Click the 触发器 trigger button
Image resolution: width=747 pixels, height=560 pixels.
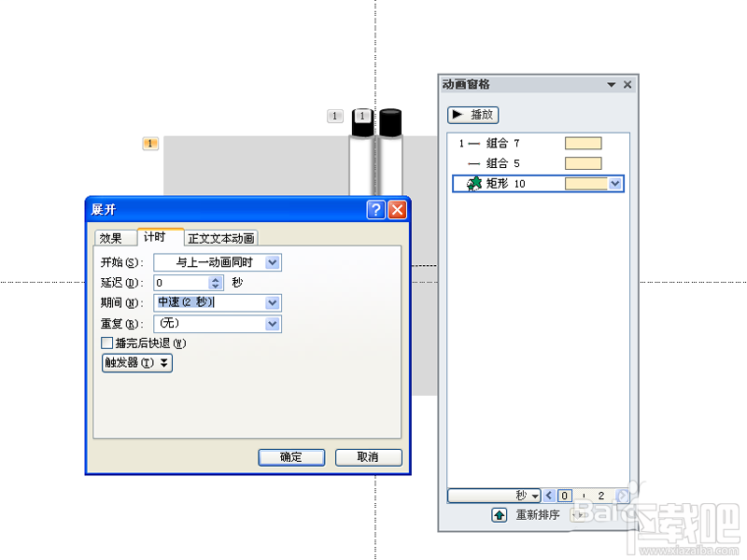[136, 363]
